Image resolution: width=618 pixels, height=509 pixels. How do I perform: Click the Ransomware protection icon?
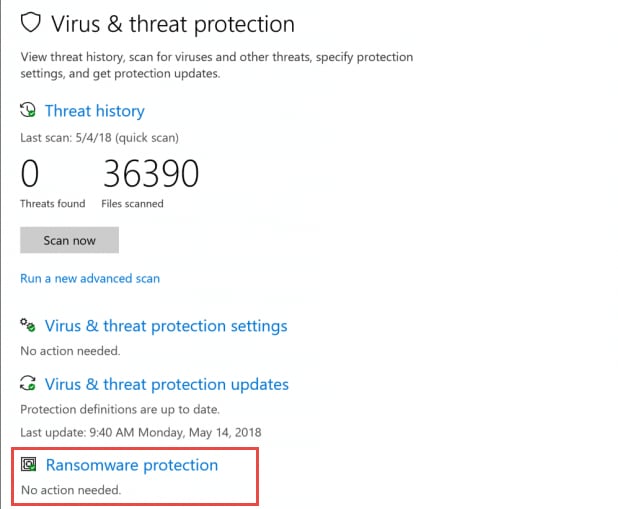(x=29, y=465)
